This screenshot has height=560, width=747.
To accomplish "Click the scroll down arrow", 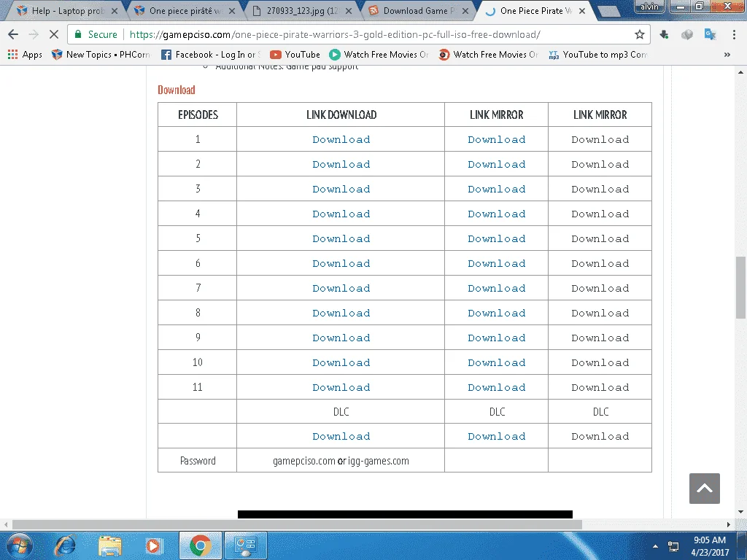I will coord(740,512).
